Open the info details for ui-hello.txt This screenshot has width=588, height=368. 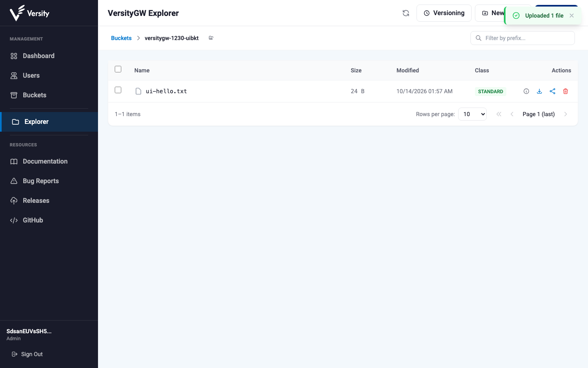[x=526, y=91]
